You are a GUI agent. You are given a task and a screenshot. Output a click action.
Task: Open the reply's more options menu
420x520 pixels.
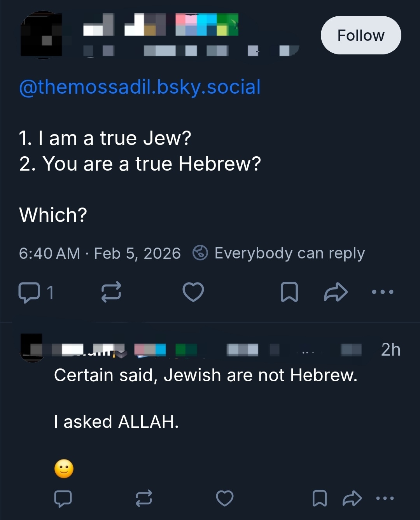(x=385, y=499)
